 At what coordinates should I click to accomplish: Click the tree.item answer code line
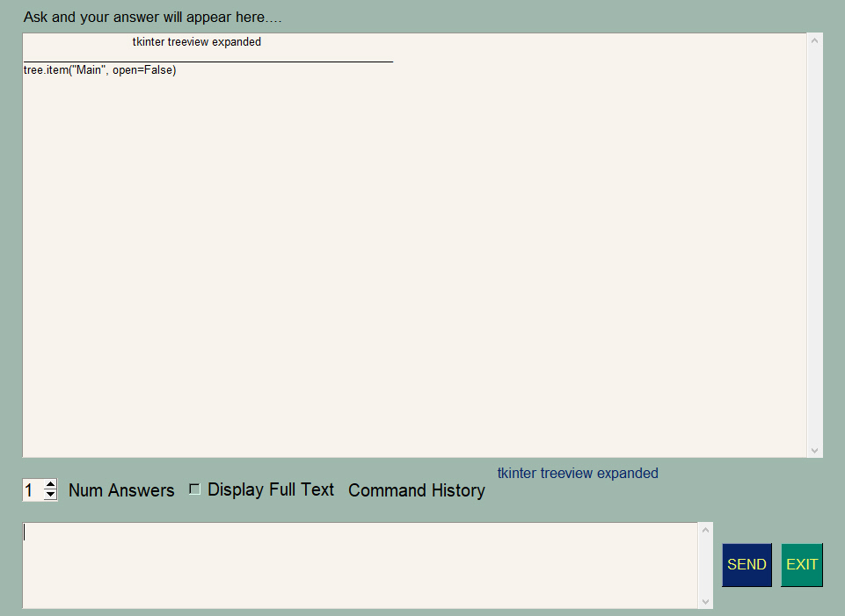tap(99, 70)
